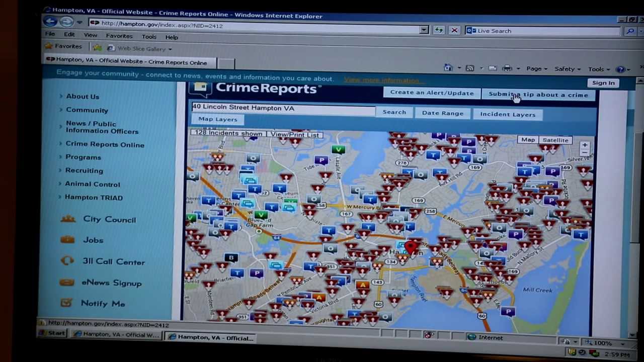Switch map to Map view
The height and width of the screenshot is (362, 644).
pos(528,140)
